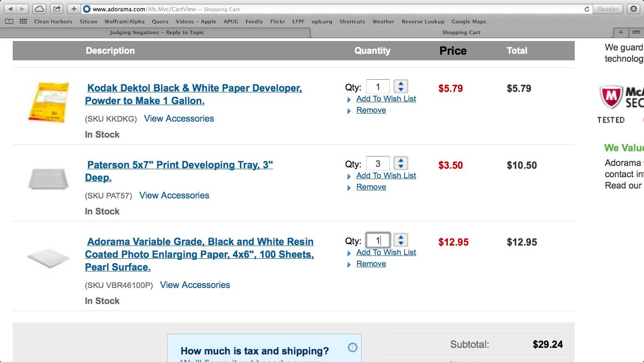Screen dimensions: 644x362
Task: Open the Share menu icon
Action: pos(56,9)
